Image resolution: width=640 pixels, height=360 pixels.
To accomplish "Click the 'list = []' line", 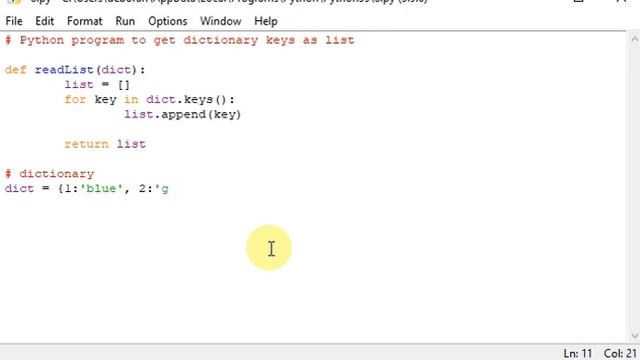I will pyautogui.click(x=97, y=85).
